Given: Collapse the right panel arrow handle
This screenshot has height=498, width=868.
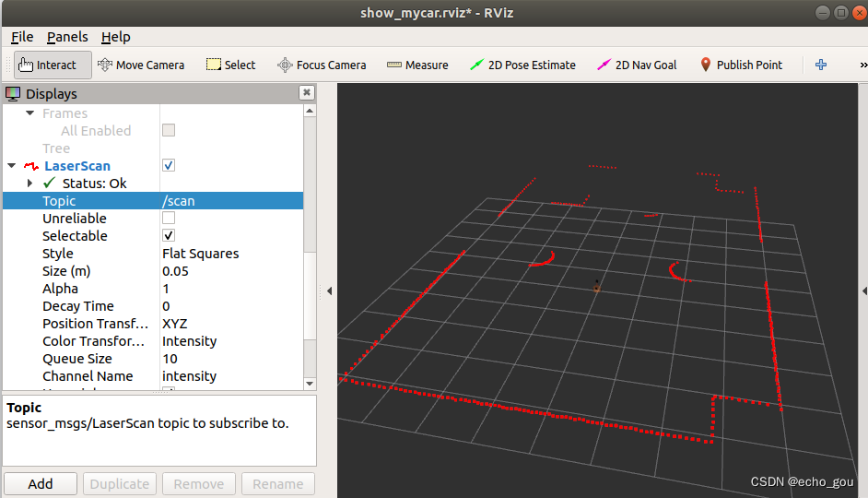Looking at the screenshot, I should point(864,290).
